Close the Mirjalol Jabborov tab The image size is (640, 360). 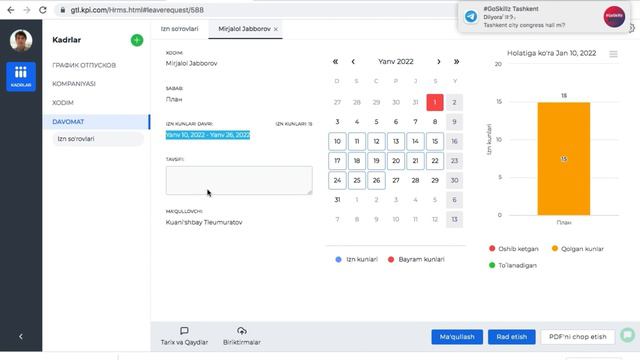point(276,29)
